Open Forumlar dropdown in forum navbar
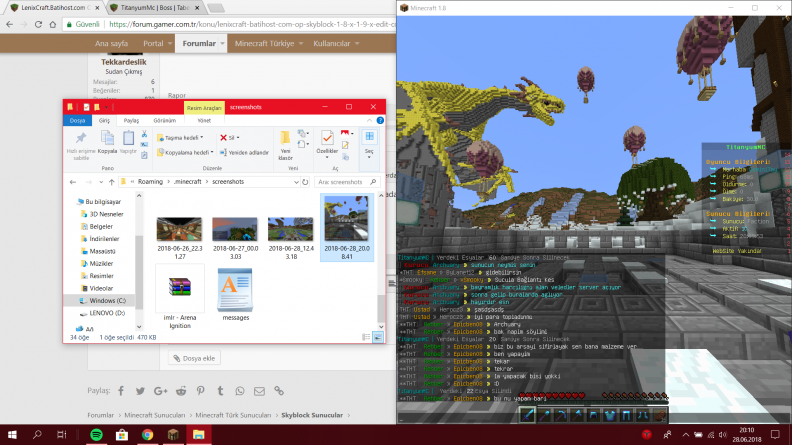 click(x=222, y=43)
